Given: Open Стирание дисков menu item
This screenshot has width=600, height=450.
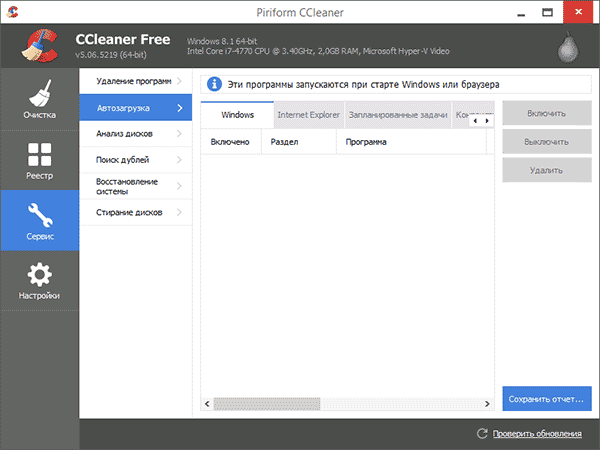Looking at the screenshot, I should (135, 212).
